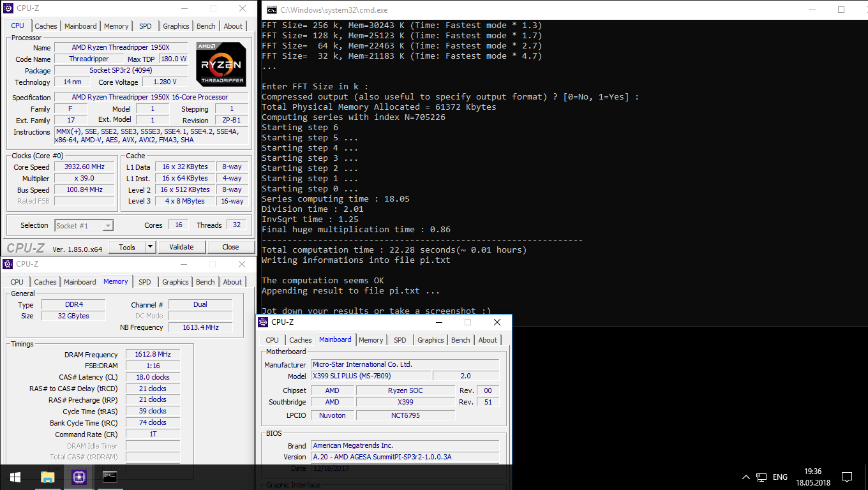868x490 pixels.
Task: Click memory Size value 32 GBytes
Action: pyautogui.click(x=73, y=316)
